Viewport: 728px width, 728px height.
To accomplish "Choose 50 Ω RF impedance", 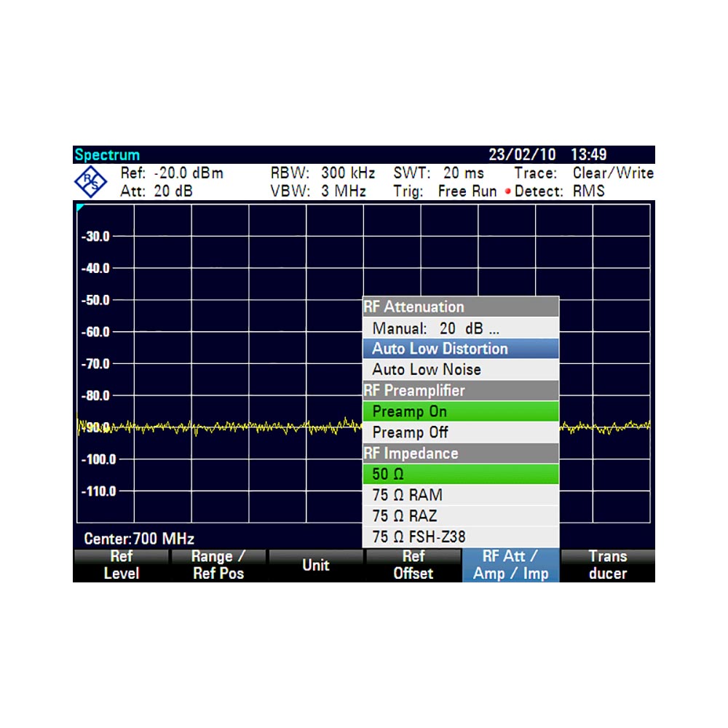I will (x=460, y=475).
